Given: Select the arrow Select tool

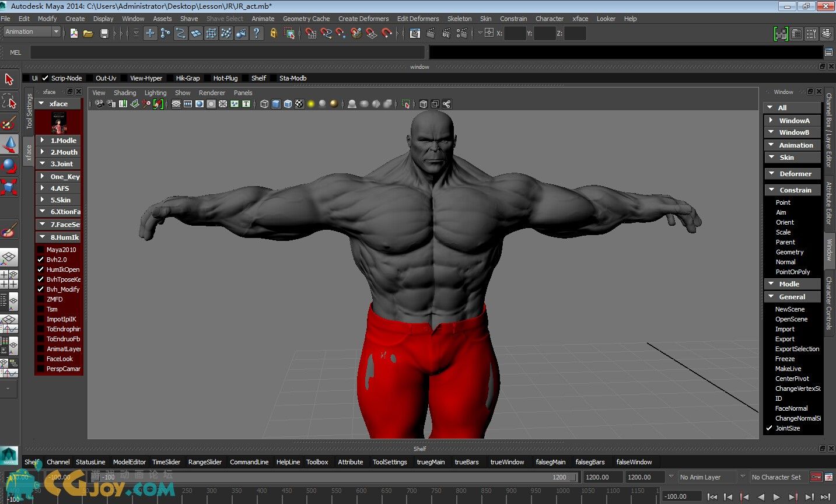Looking at the screenshot, I should pyautogui.click(x=9, y=79).
